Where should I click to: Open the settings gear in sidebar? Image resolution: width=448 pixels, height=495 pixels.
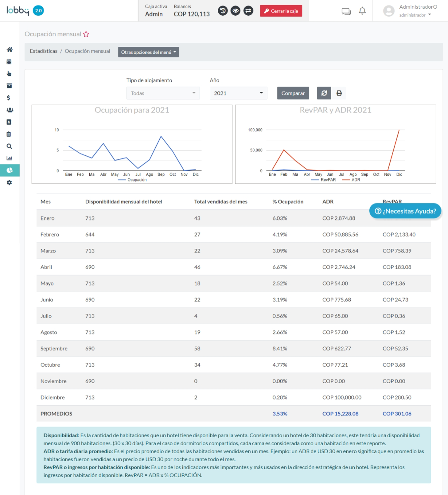pyautogui.click(x=9, y=183)
